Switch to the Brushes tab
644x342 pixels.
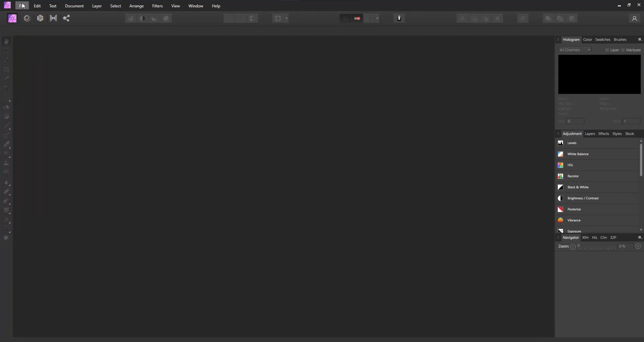[620, 40]
